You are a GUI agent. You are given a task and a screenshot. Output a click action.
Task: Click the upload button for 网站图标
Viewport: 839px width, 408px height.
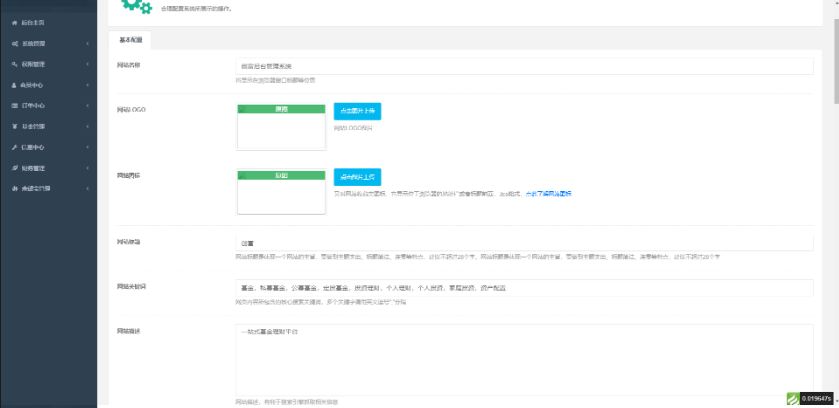tap(357, 177)
